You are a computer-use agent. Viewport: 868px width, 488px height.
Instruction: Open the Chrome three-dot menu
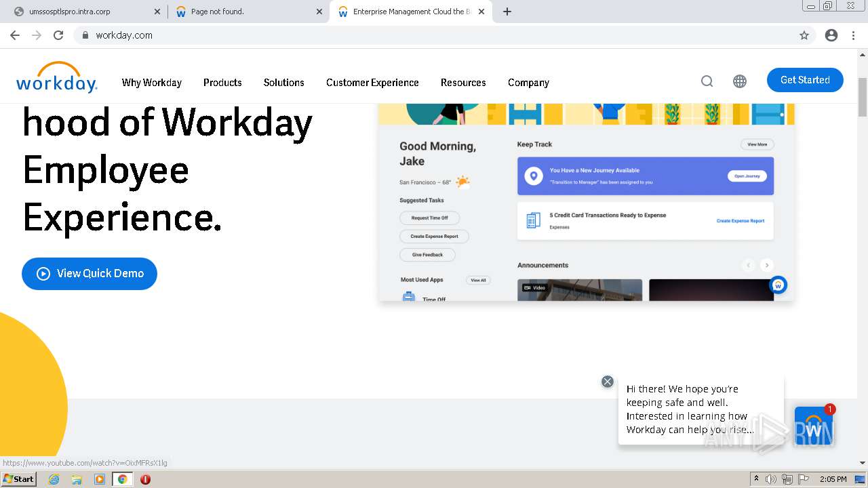click(853, 35)
